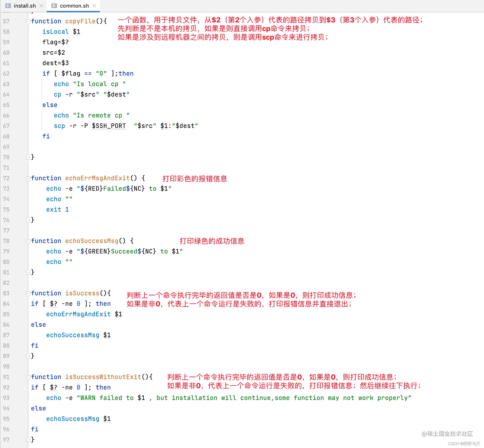This screenshot has height=448, width=484.
Task: Click fold end marker at line 70
Action: point(28,157)
